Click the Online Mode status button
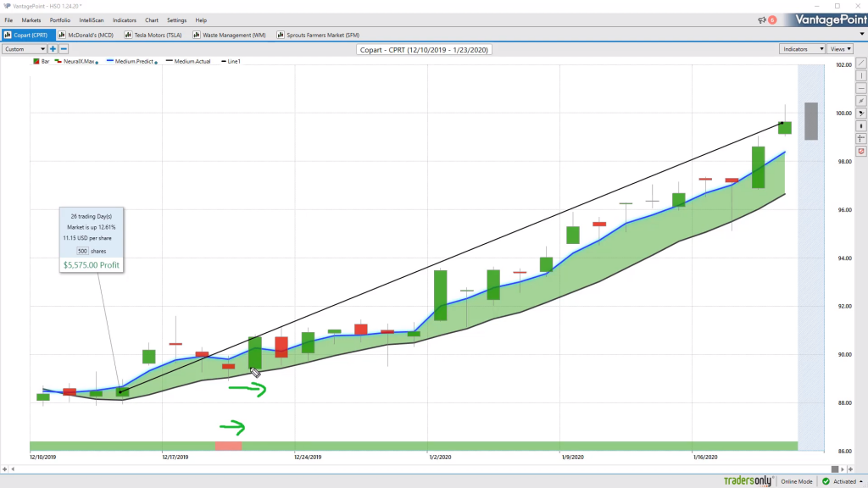 (x=797, y=481)
